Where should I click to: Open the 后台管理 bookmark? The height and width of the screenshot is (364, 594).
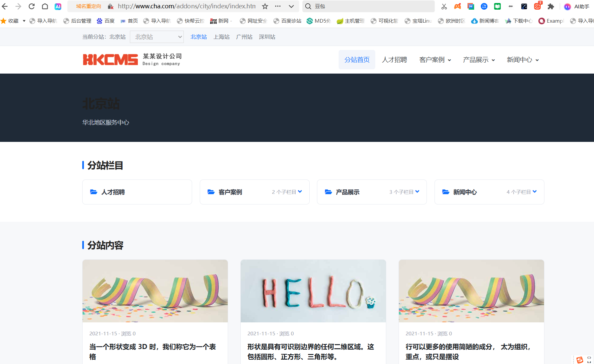[77, 21]
